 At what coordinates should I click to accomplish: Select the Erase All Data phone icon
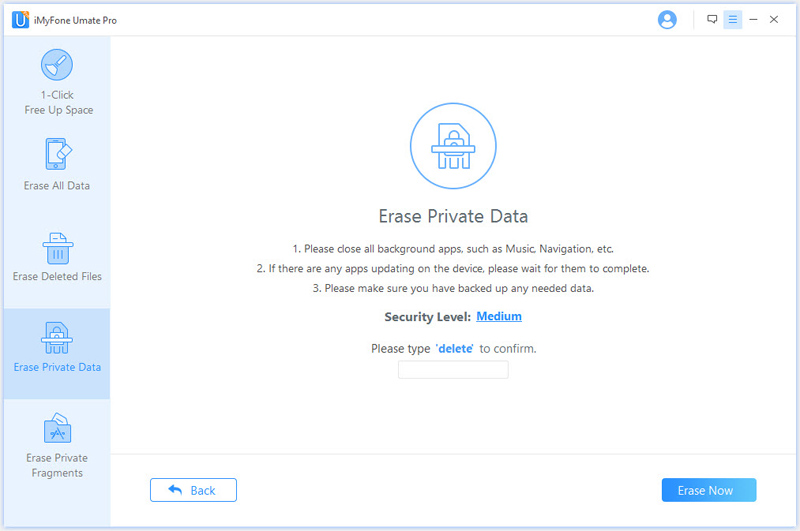pyautogui.click(x=56, y=154)
